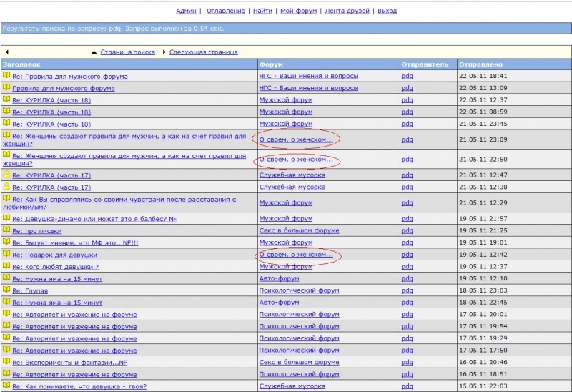The width and height of the screenshot is (572, 392).
Task: Open Секс в большом форуме in "Re: Эксперименты и фантазии...NF" row
Action: [x=299, y=363]
